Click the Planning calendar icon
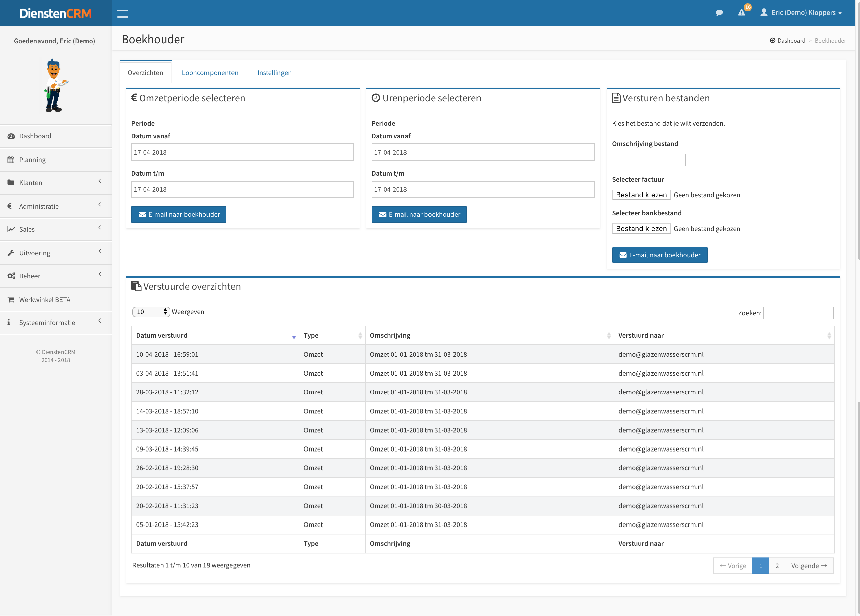860x616 pixels. click(x=11, y=160)
